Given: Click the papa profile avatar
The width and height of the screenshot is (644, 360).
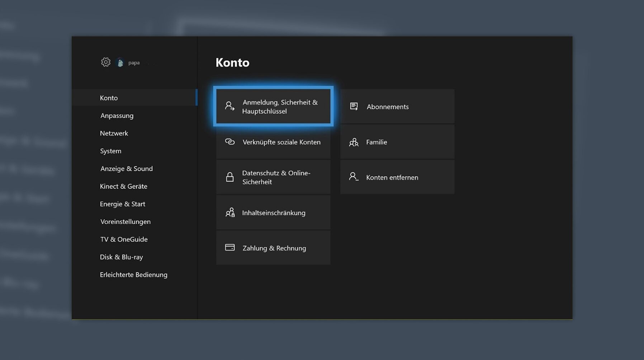Looking at the screenshot, I should click(120, 63).
